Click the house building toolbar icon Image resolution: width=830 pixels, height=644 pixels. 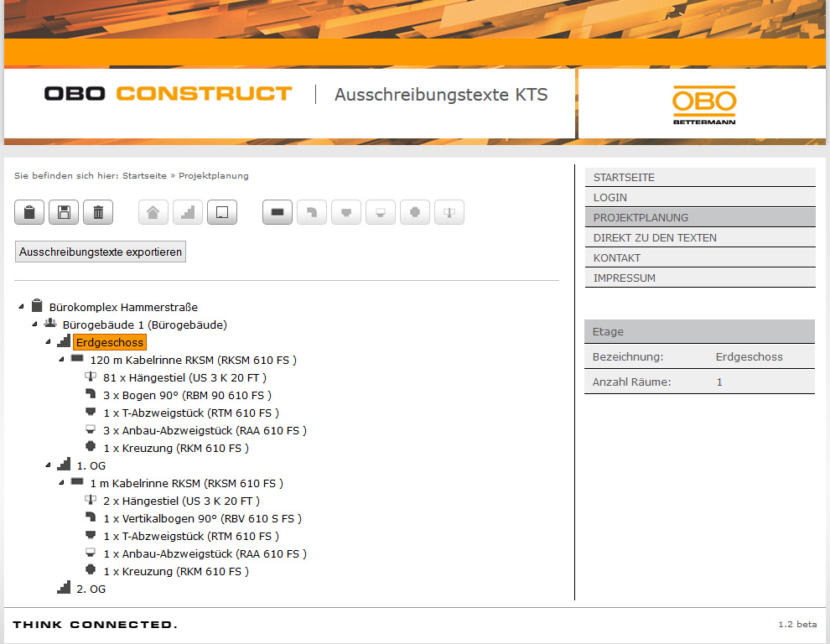[x=153, y=212]
